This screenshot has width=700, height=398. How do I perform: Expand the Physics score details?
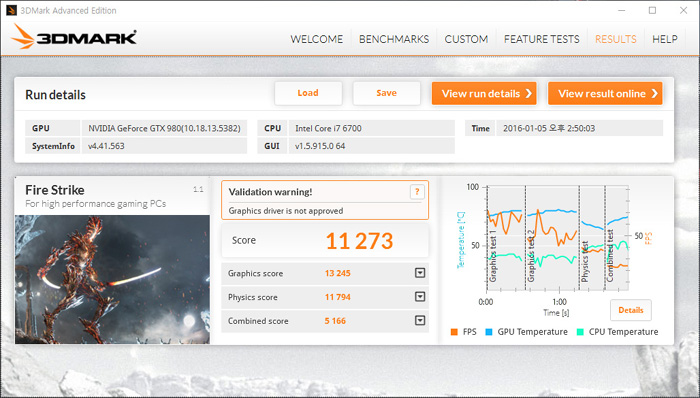pos(420,296)
